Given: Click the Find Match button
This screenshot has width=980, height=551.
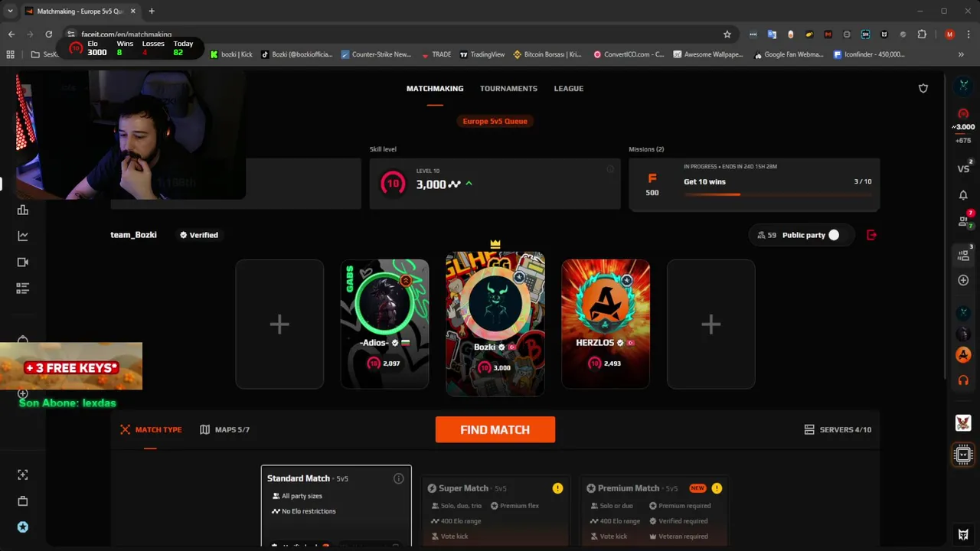Looking at the screenshot, I should tap(495, 430).
